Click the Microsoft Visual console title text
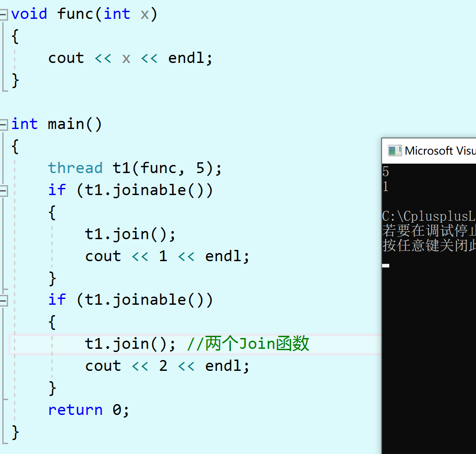Viewport: 476px width, 454px height. coord(440,151)
